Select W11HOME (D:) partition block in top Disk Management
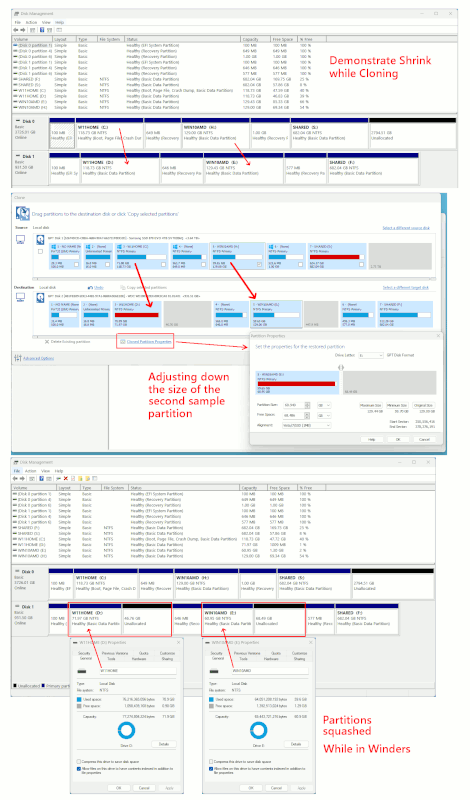Screen dimensions: 470x800 120,170
